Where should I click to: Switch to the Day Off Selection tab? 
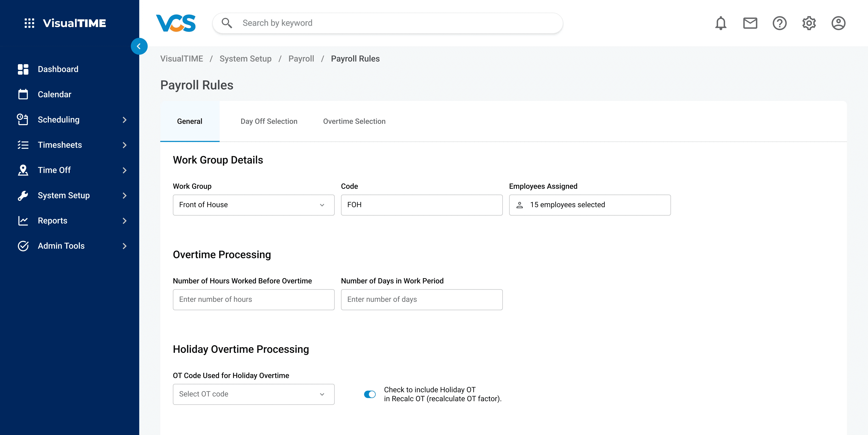tap(268, 121)
